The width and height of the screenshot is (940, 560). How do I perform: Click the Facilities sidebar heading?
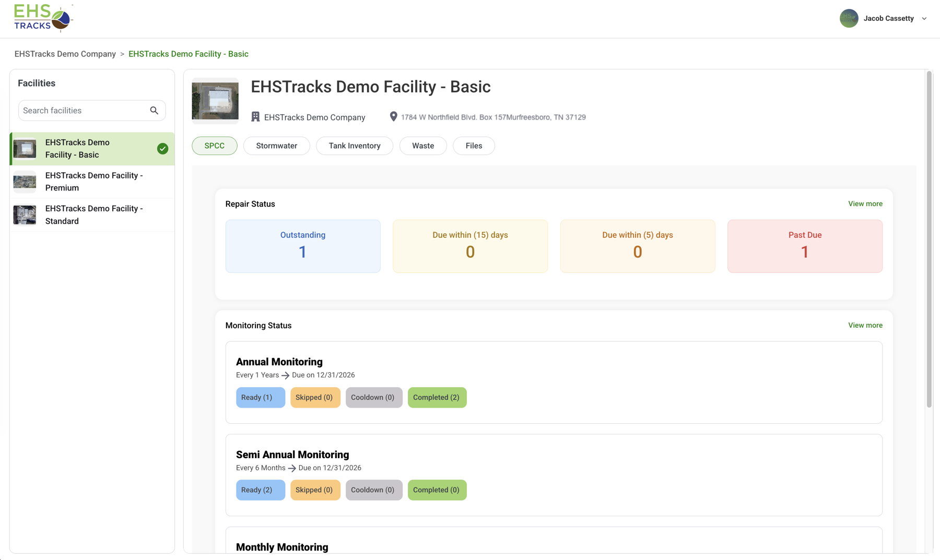pyautogui.click(x=37, y=83)
